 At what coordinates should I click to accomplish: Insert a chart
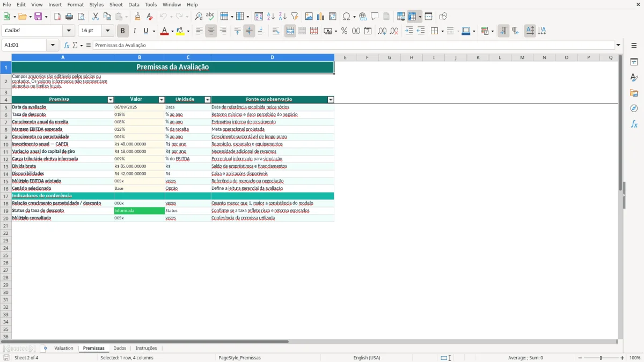pos(321,17)
